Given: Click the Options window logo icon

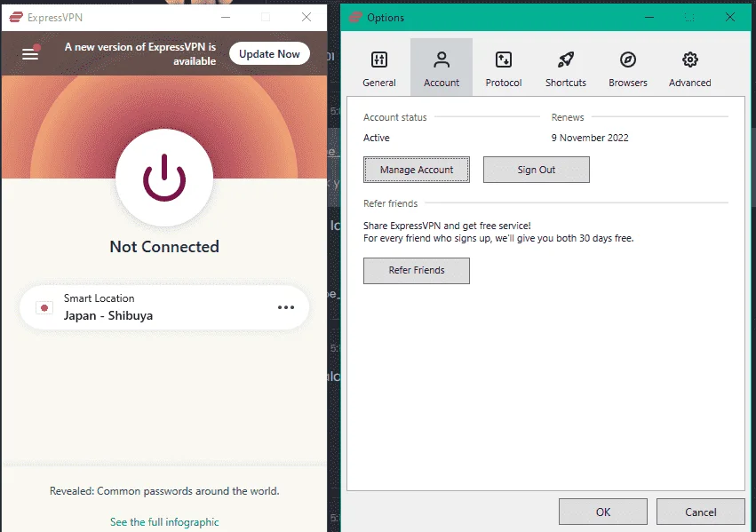Looking at the screenshot, I should 356,18.
